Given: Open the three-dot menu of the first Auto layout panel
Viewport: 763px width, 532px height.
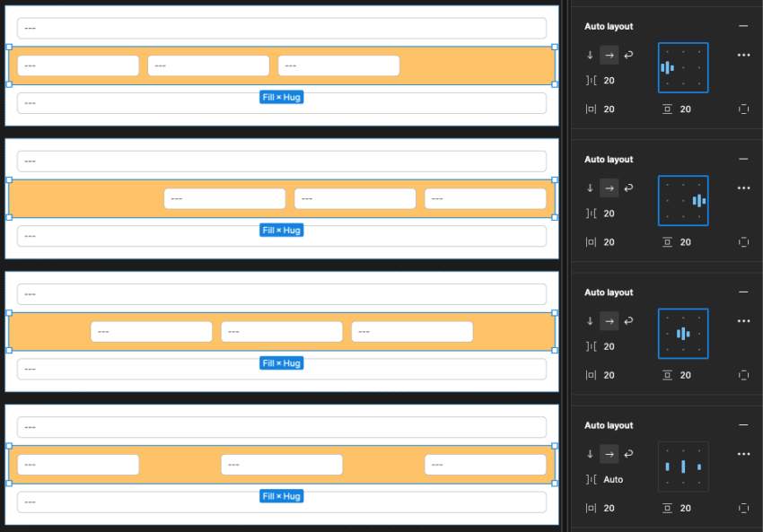Looking at the screenshot, I should pos(743,55).
